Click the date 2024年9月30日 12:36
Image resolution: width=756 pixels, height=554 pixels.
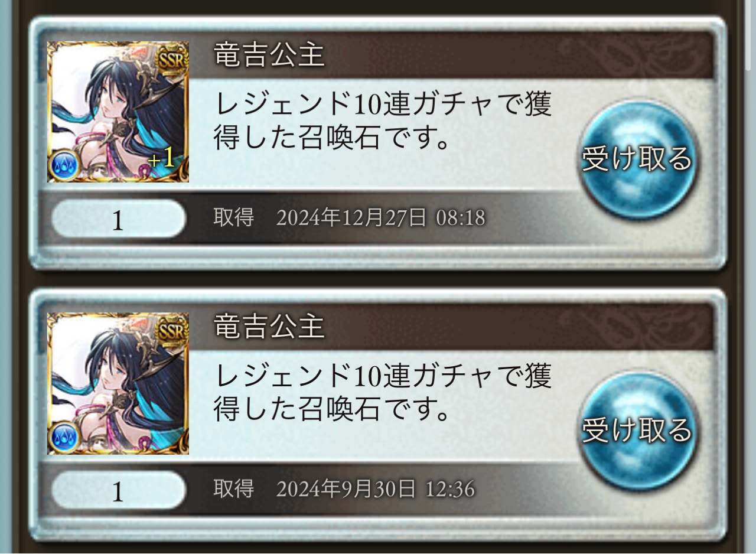click(376, 490)
